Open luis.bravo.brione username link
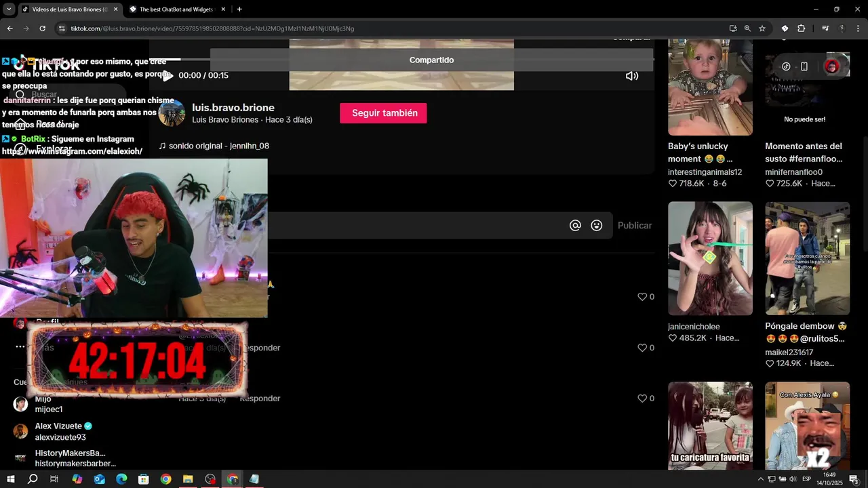 (x=233, y=108)
